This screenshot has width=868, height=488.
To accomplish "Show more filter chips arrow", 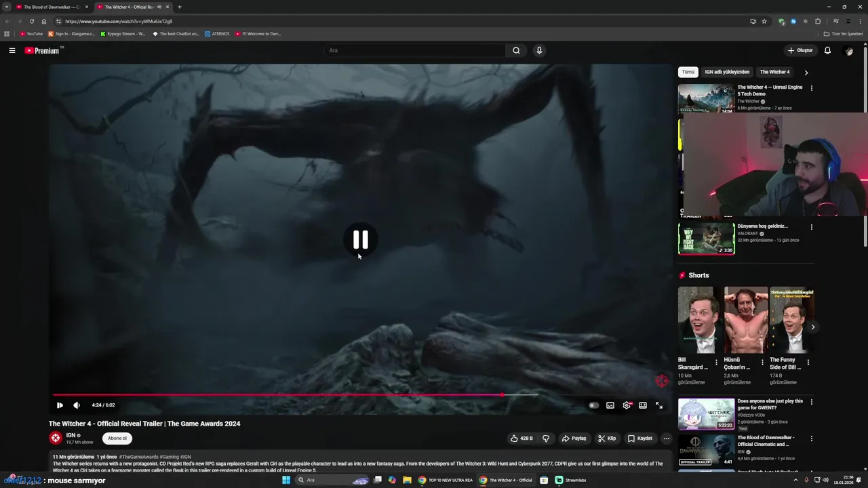I will click(806, 72).
